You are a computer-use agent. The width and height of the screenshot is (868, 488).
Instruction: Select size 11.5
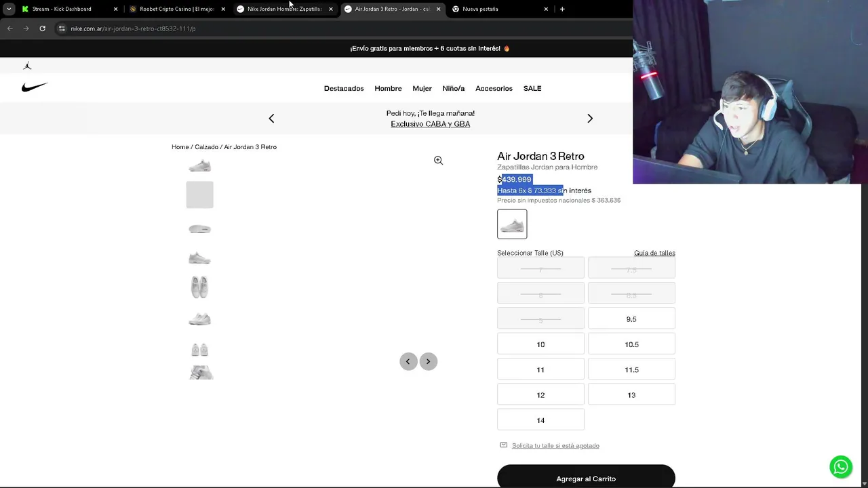[x=631, y=369]
